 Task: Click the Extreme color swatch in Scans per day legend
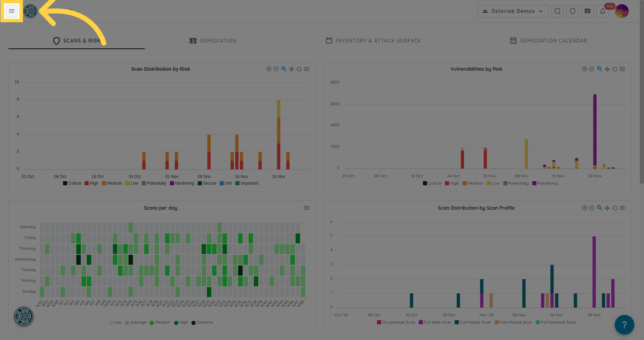point(194,323)
